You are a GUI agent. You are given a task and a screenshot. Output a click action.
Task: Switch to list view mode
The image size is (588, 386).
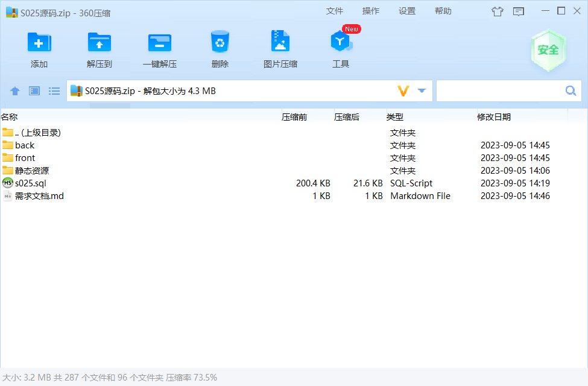point(54,90)
